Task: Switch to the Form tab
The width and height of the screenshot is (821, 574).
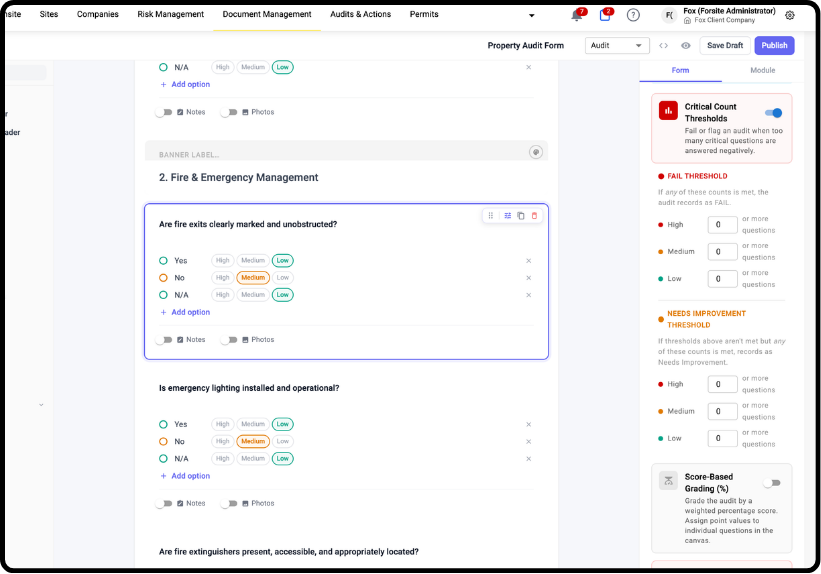Action: (x=680, y=70)
